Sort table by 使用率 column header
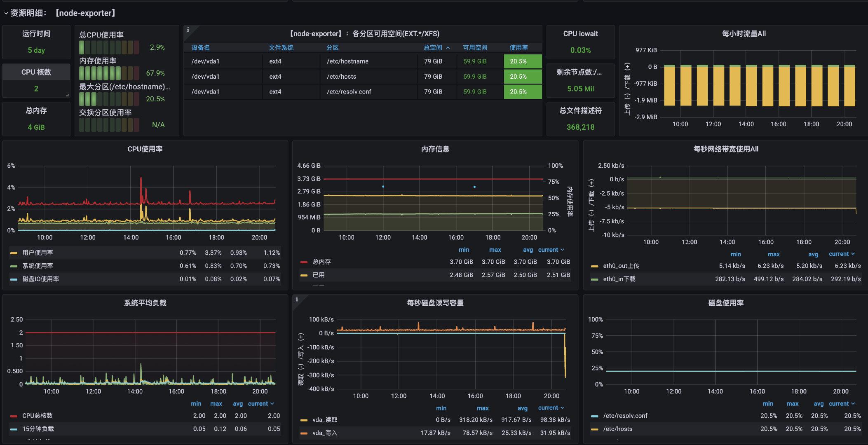 click(x=518, y=48)
